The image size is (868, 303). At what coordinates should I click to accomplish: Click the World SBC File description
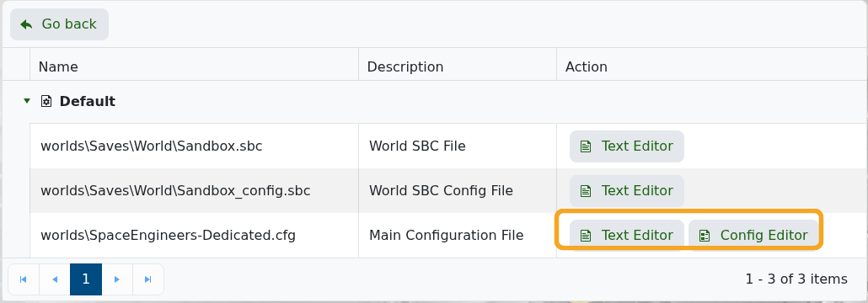(x=417, y=146)
